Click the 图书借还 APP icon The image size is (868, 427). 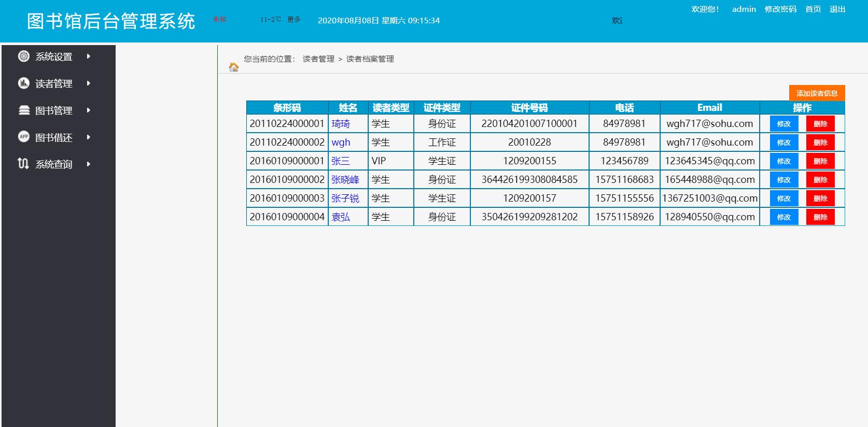click(x=24, y=137)
